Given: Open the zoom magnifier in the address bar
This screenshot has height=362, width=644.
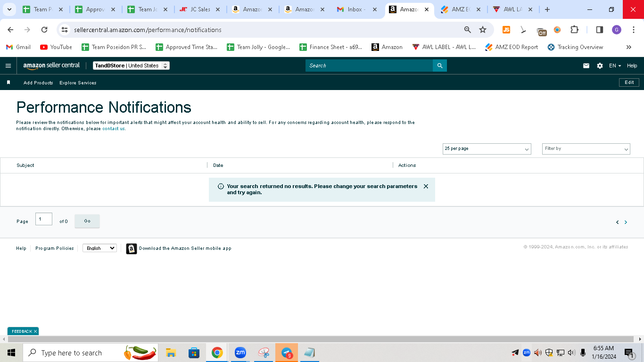Looking at the screenshot, I should [x=468, y=30].
